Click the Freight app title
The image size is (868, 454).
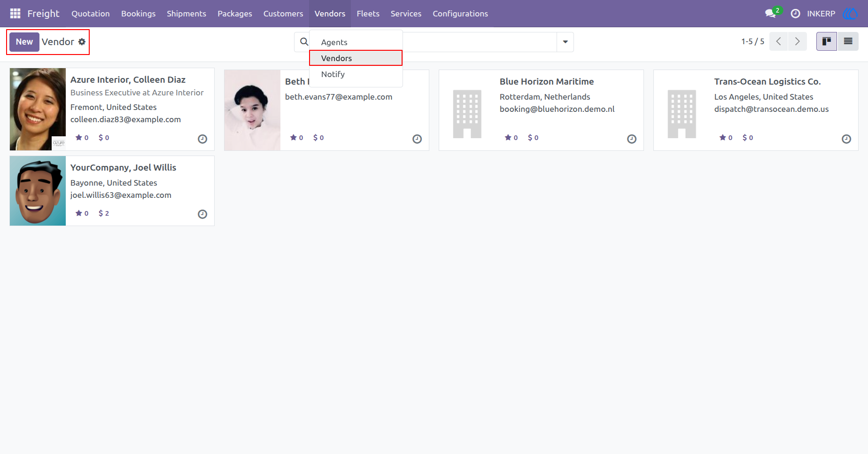point(43,14)
